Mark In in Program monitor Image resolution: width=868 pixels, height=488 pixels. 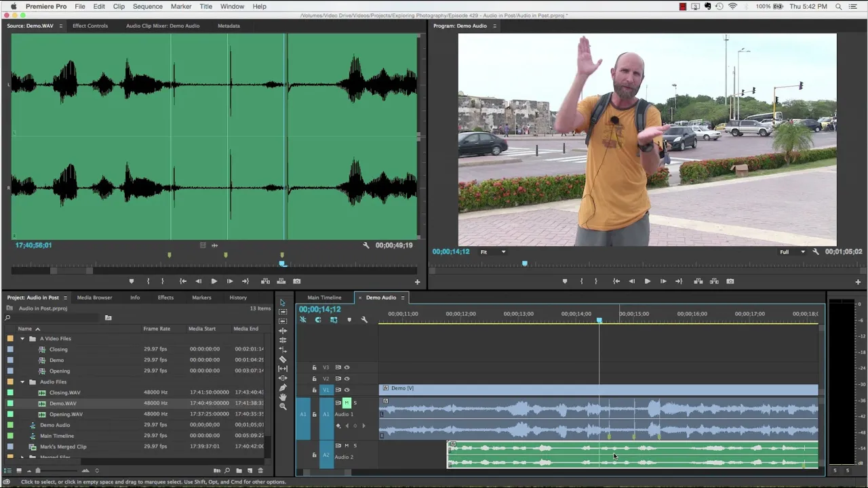coord(581,281)
